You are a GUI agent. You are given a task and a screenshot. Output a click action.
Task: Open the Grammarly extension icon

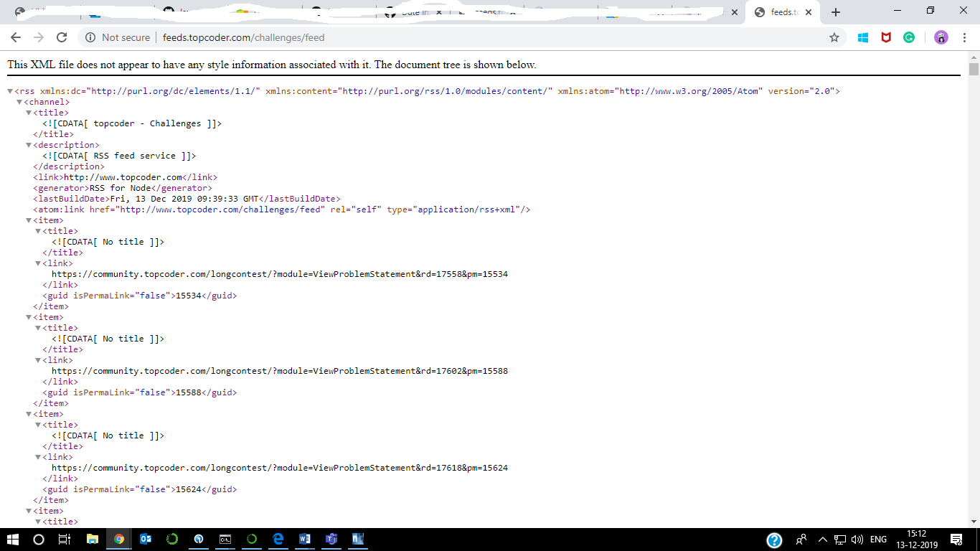[909, 37]
